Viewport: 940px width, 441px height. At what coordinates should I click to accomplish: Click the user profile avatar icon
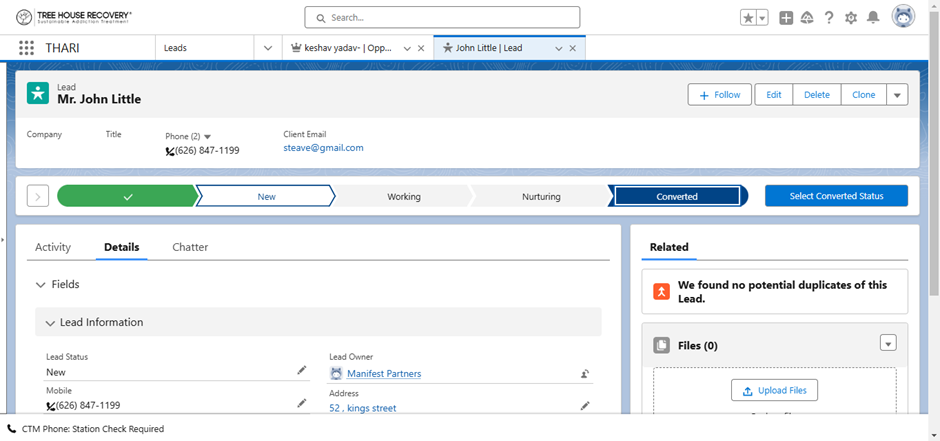pos(903,17)
